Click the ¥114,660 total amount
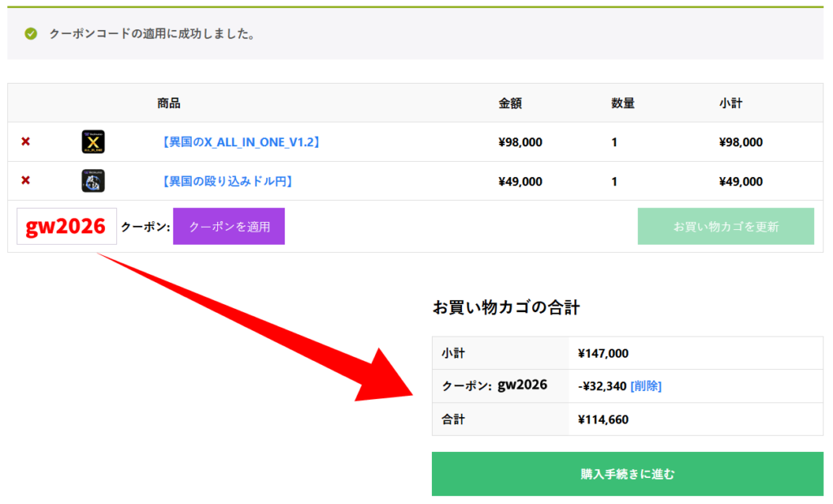Viewport: 833px width, 504px height. point(603,419)
